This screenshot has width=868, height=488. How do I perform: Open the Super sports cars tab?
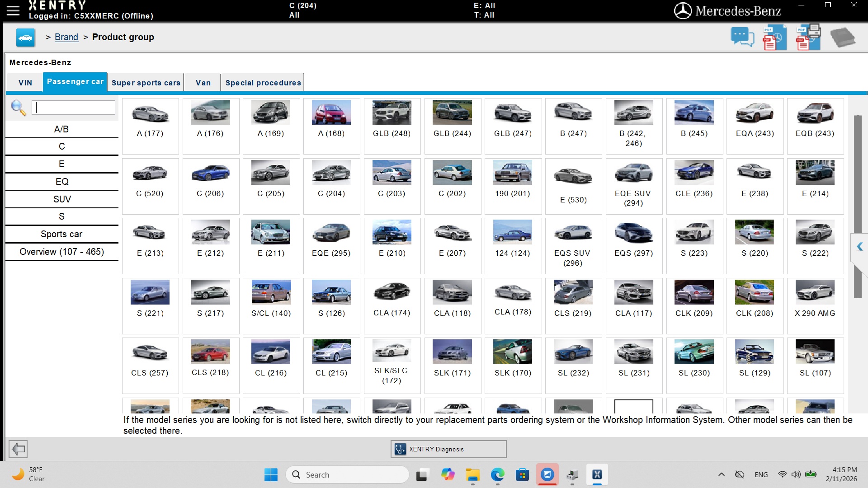pos(146,83)
